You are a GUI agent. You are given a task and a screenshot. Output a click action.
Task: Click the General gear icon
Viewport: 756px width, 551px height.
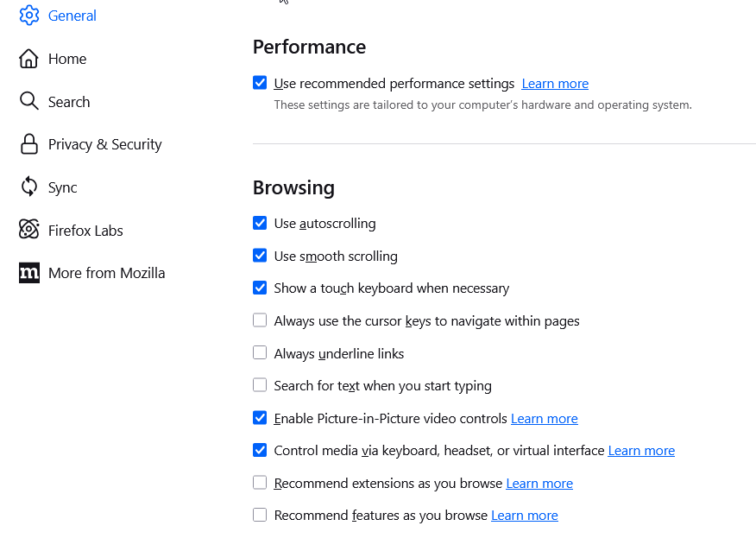(x=29, y=16)
